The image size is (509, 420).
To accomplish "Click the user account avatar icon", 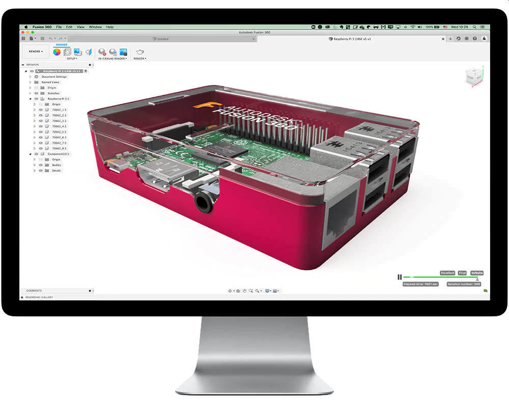I will 484,39.
